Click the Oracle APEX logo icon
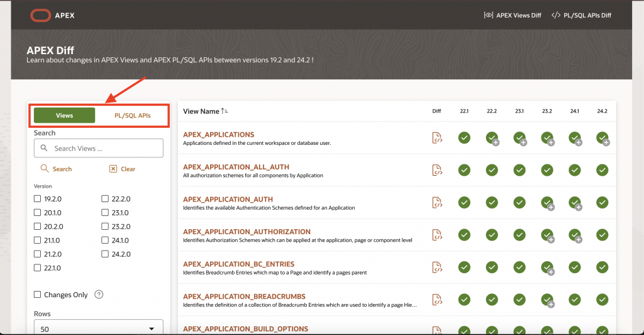 40,15
